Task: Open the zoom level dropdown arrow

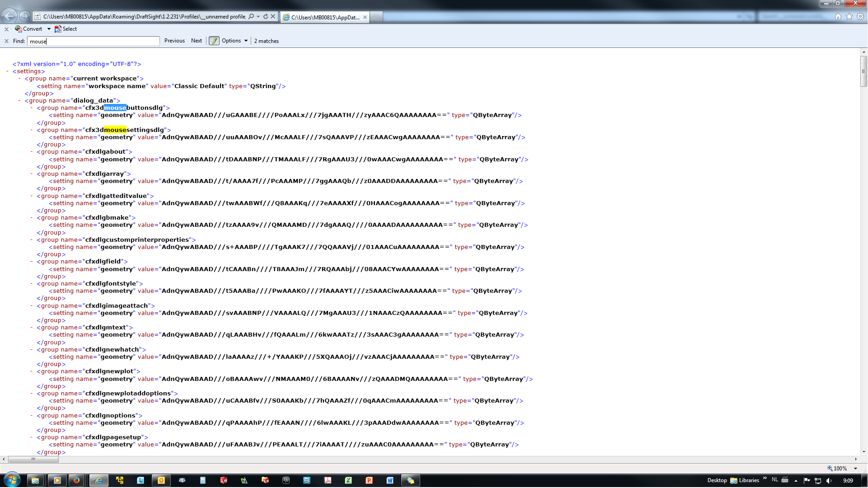Action: click(x=855, y=469)
